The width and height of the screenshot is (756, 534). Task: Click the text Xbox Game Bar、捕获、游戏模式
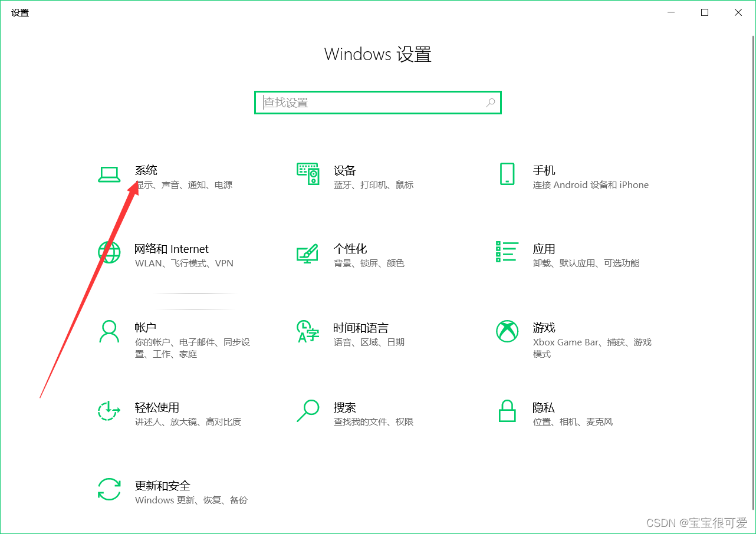[x=592, y=348]
